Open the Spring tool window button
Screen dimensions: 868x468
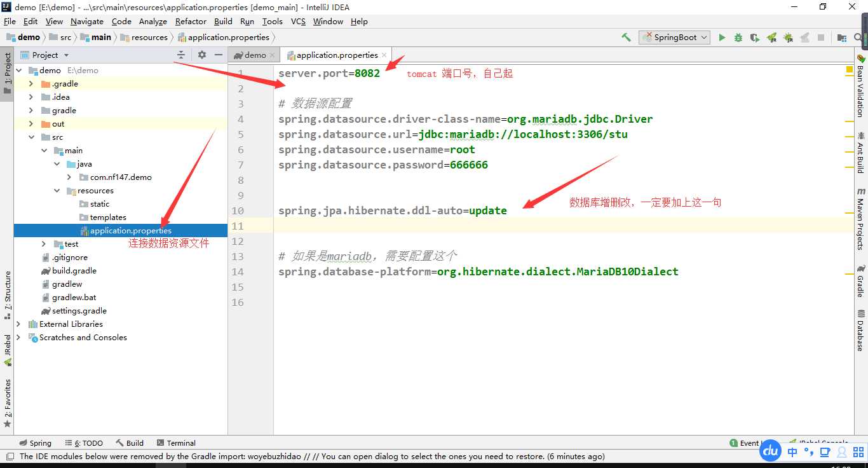pyautogui.click(x=35, y=443)
